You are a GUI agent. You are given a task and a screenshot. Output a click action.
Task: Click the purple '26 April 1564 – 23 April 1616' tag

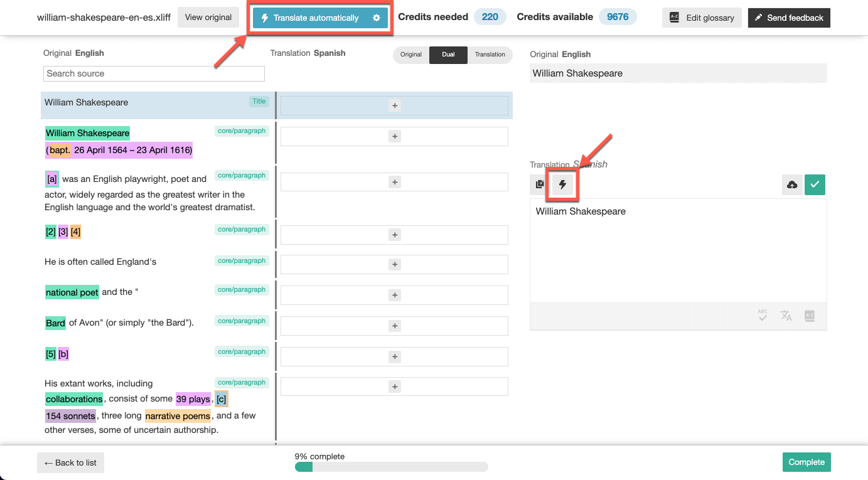pos(132,151)
